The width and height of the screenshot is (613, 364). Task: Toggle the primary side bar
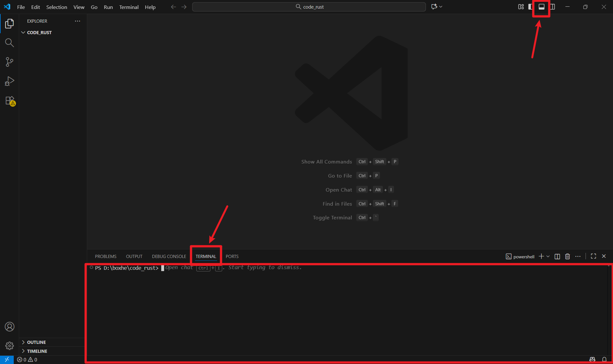(x=531, y=7)
